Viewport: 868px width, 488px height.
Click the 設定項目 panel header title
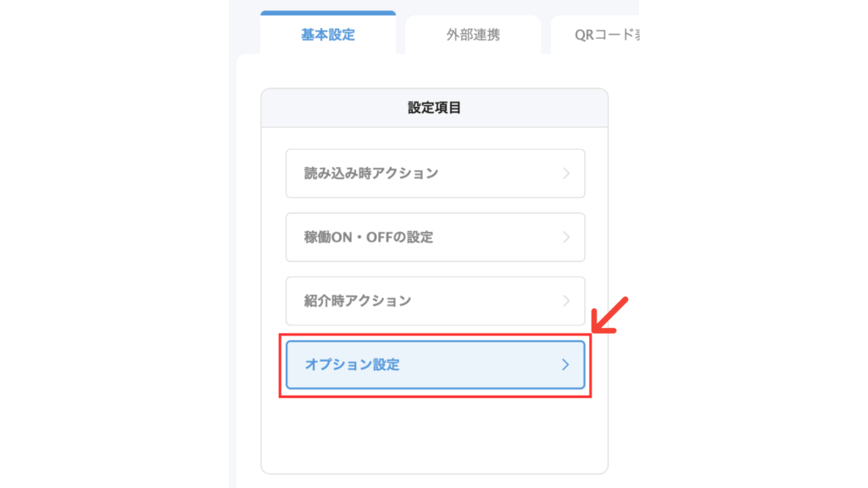coord(434,108)
